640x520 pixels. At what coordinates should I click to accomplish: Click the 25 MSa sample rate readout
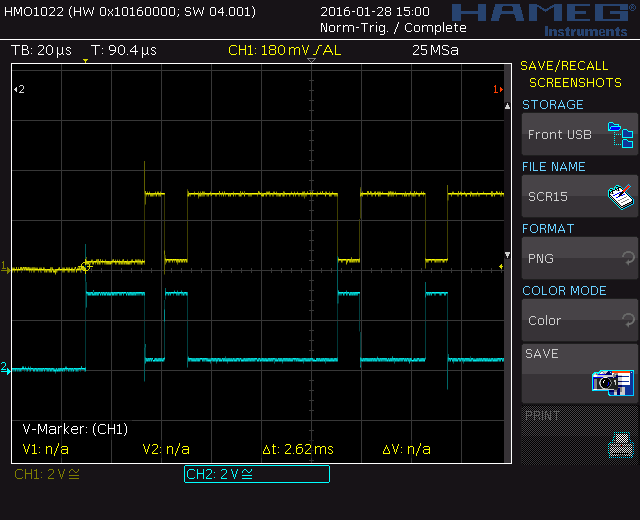click(x=435, y=50)
